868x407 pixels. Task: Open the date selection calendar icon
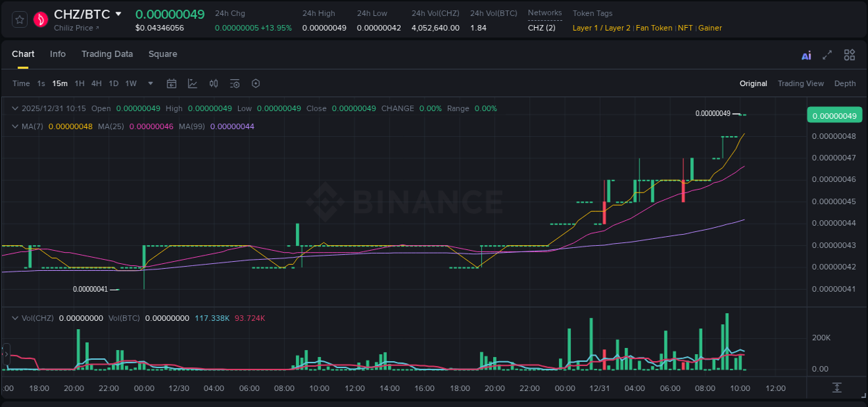click(172, 83)
